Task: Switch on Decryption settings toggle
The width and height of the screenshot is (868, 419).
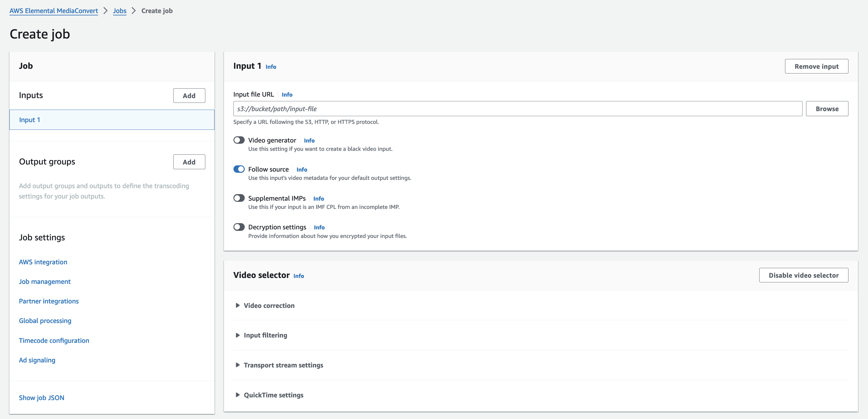Action: pyautogui.click(x=239, y=227)
